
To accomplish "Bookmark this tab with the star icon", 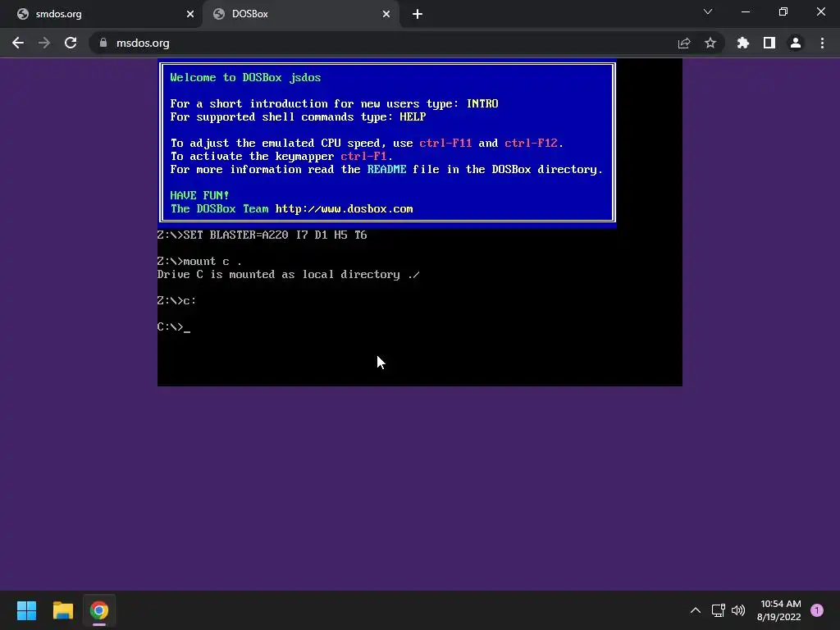I will click(x=710, y=43).
